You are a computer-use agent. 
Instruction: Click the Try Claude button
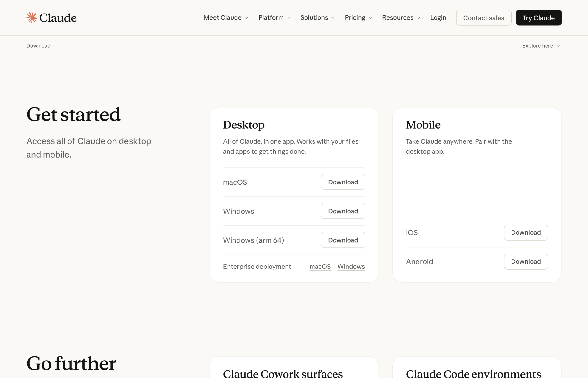[539, 17]
